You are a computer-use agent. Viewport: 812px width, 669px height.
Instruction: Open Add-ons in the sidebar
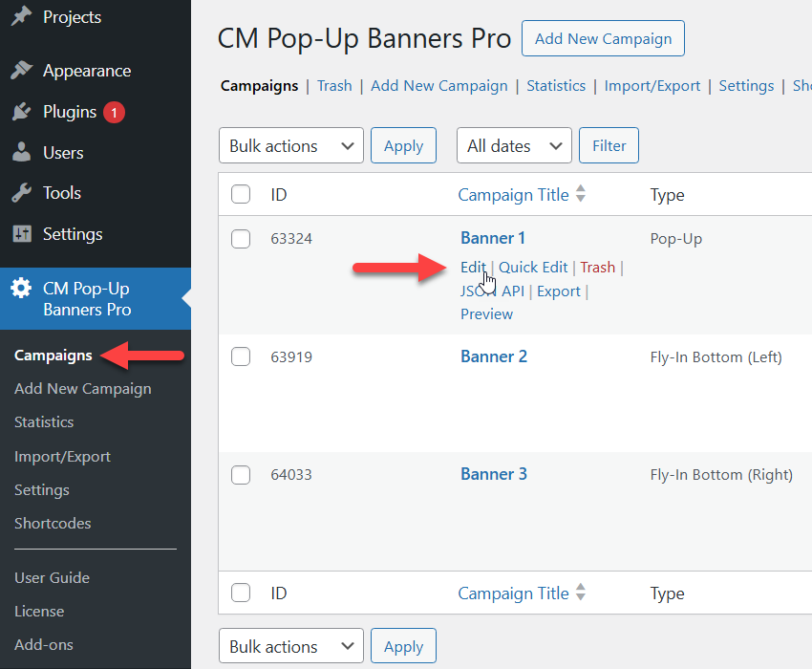pyautogui.click(x=44, y=645)
